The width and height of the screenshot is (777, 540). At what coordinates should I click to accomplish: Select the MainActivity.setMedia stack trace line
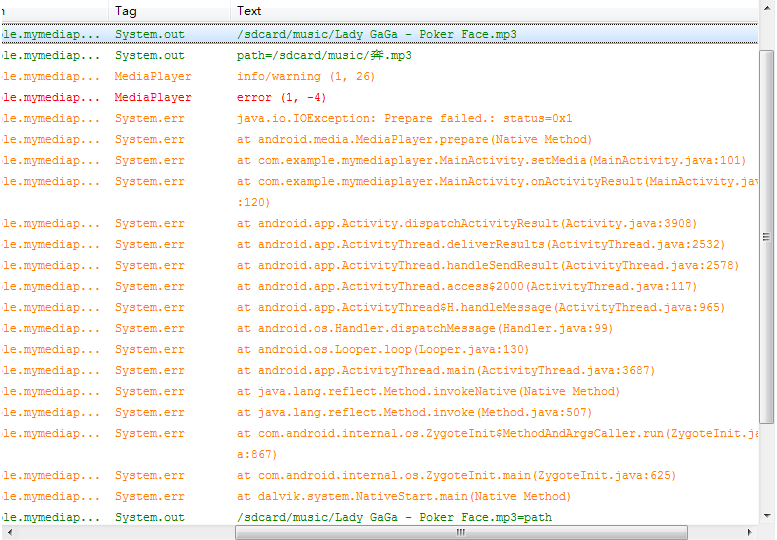[380, 161]
